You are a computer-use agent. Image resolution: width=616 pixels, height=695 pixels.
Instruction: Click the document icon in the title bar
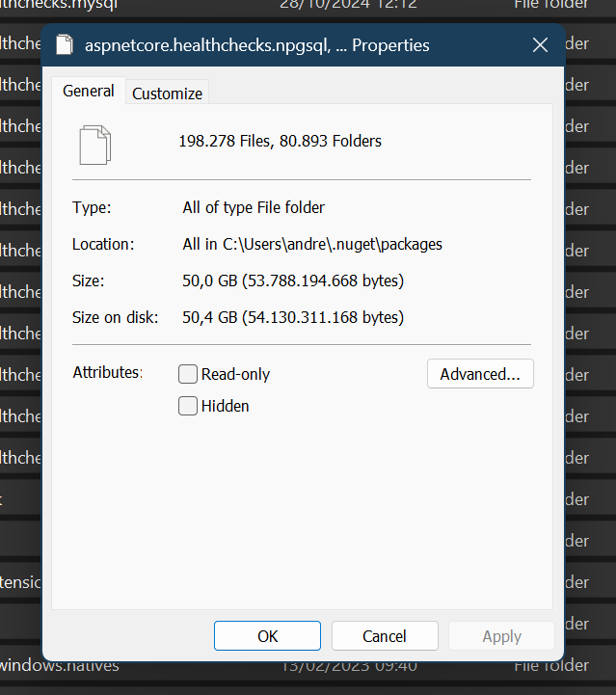[x=65, y=45]
